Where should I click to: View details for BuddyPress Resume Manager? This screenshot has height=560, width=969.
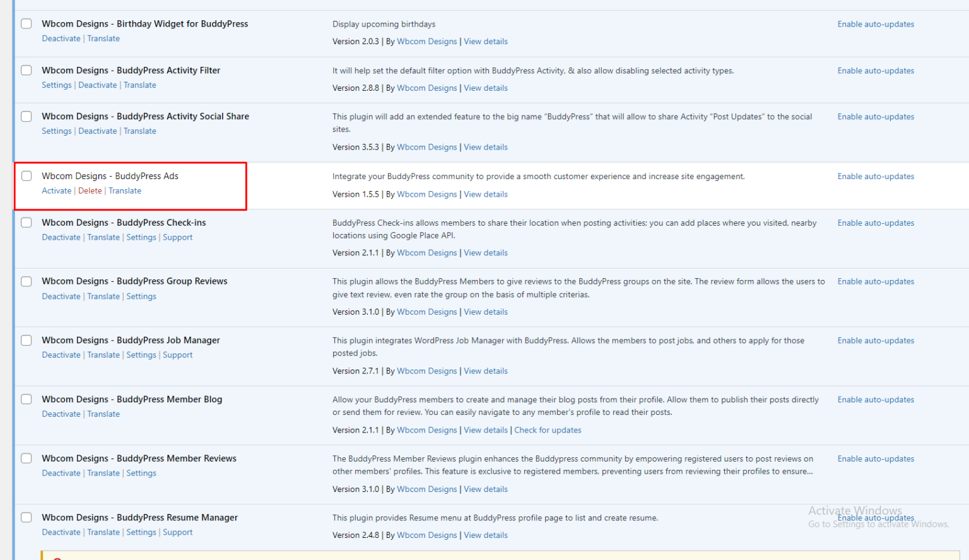[x=485, y=534]
